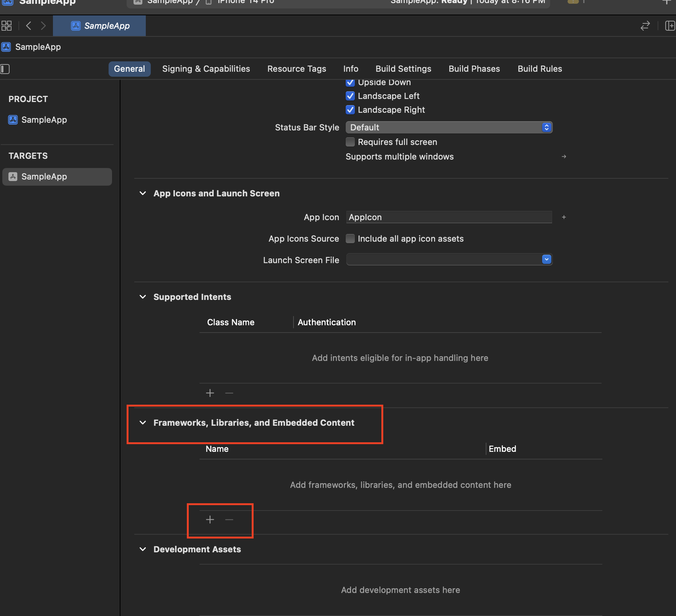This screenshot has height=616, width=676.
Task: Uncheck Landscape Right orientation
Action: click(350, 110)
